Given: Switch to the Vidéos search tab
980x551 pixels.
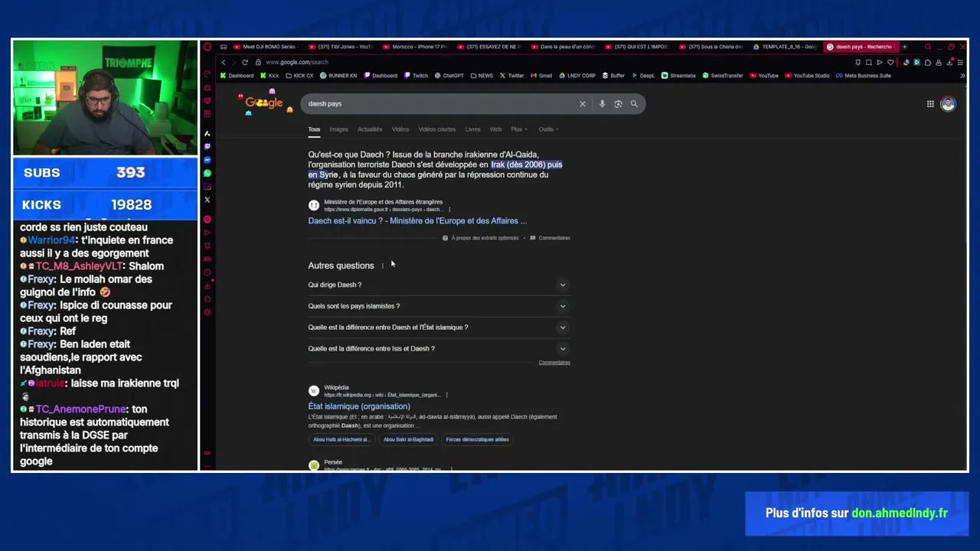Looking at the screenshot, I should pos(400,129).
